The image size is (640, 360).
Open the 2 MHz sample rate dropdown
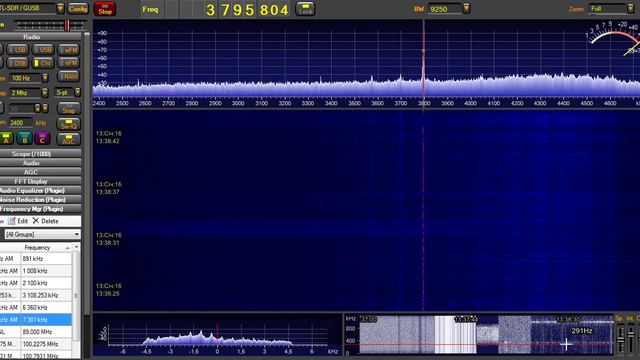point(45,93)
